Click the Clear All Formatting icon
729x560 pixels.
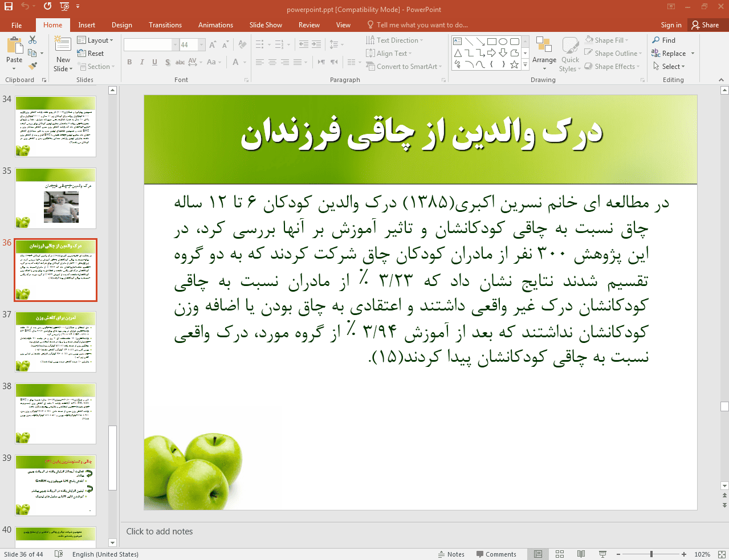242,44
